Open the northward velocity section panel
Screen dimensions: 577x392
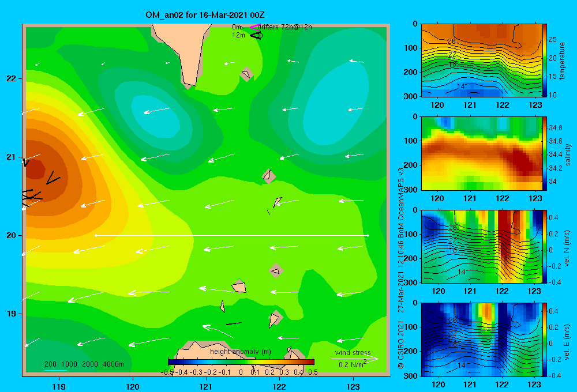pos(482,246)
